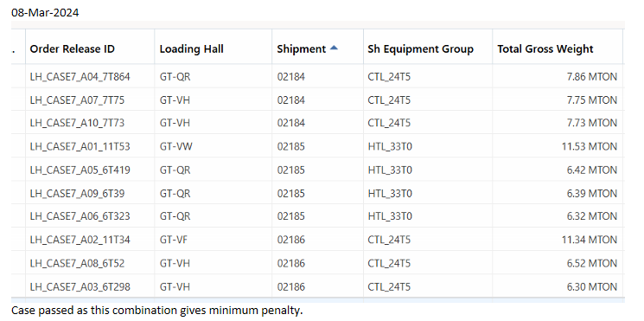Click HTL_33T0 in the A05_6T419 row

390,170
